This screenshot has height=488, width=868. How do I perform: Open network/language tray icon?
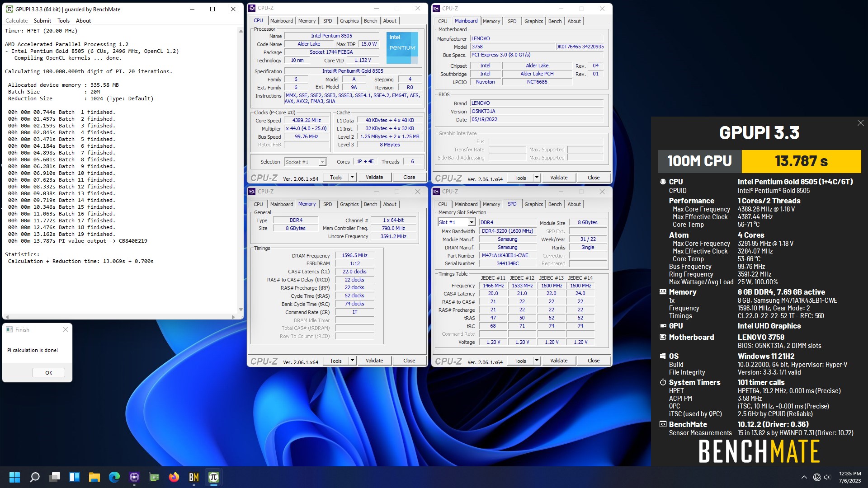tap(816, 477)
